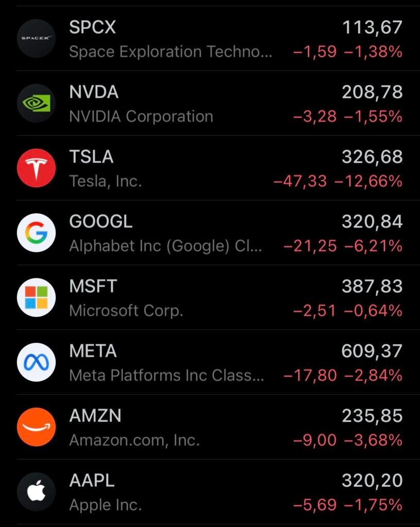Open the SPCX ticker row

click(x=210, y=38)
